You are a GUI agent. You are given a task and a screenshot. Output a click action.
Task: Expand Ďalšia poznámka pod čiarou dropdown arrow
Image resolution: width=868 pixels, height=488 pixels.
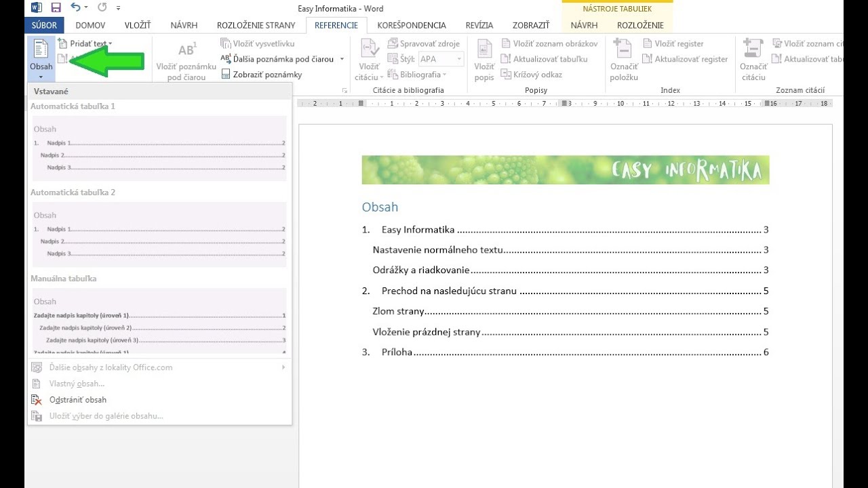point(342,59)
